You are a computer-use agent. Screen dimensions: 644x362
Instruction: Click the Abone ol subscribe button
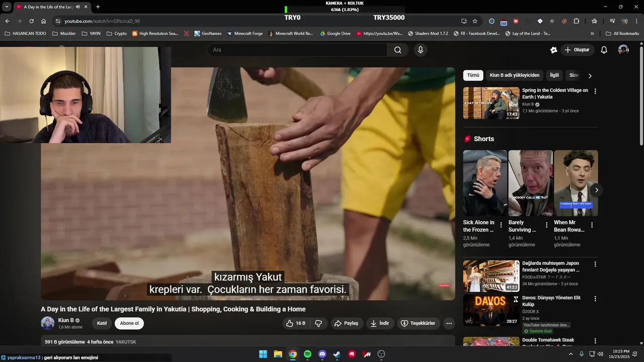(x=129, y=323)
